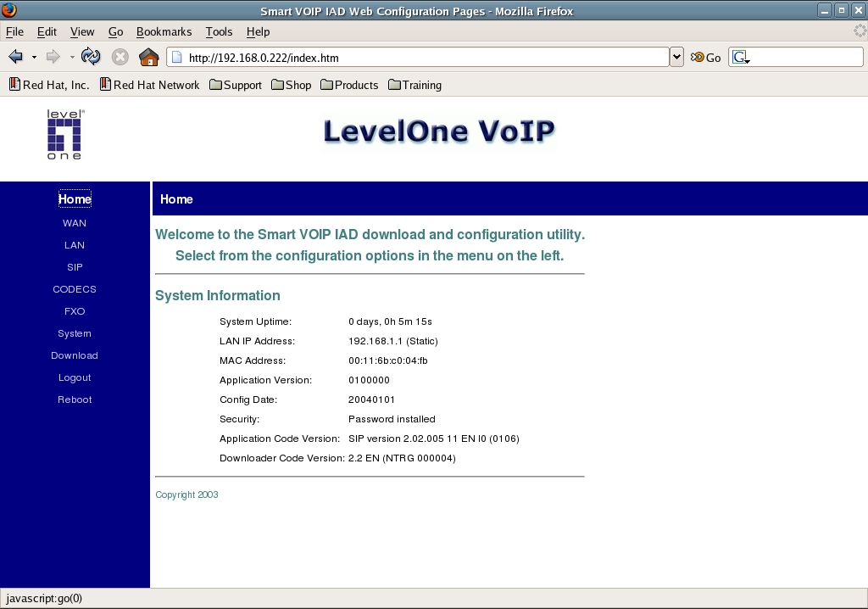Open the Tools menu
868x609 pixels.
[219, 31]
